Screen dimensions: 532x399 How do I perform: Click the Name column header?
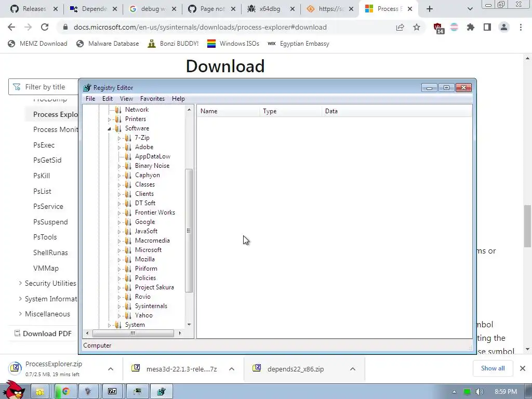pyautogui.click(x=229, y=111)
